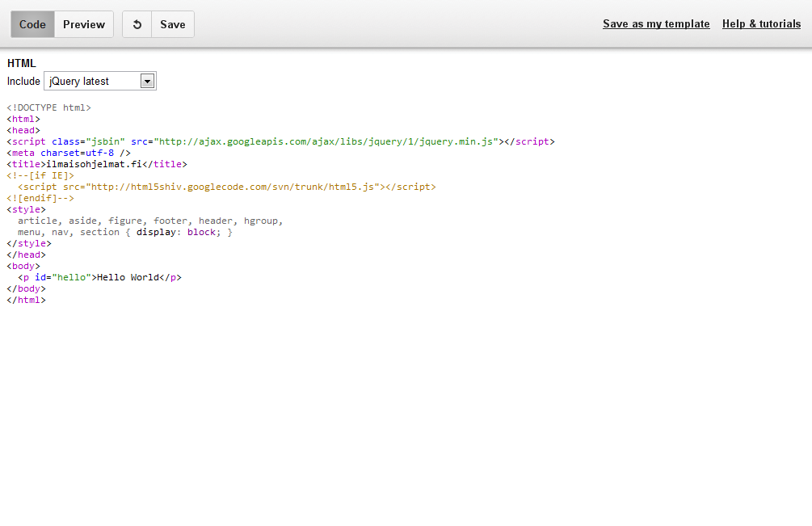The image size is (812, 526).
Task: Switch to the Code tab
Action: point(32,24)
